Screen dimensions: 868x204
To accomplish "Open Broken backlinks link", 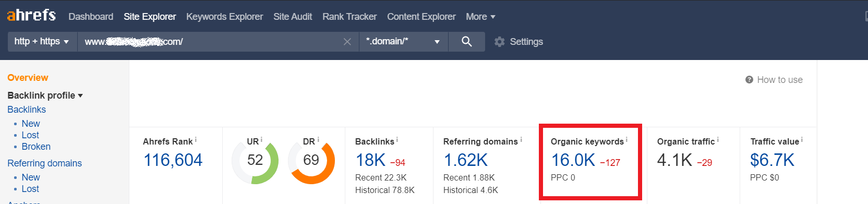I will click(36, 147).
